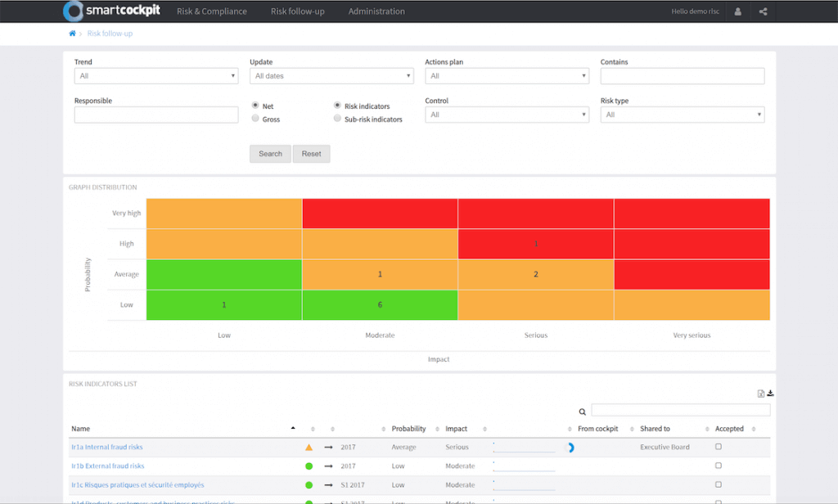The height and width of the screenshot is (504, 838).
Task: Open the Ir1b External fraud risks link
Action: coord(107,466)
